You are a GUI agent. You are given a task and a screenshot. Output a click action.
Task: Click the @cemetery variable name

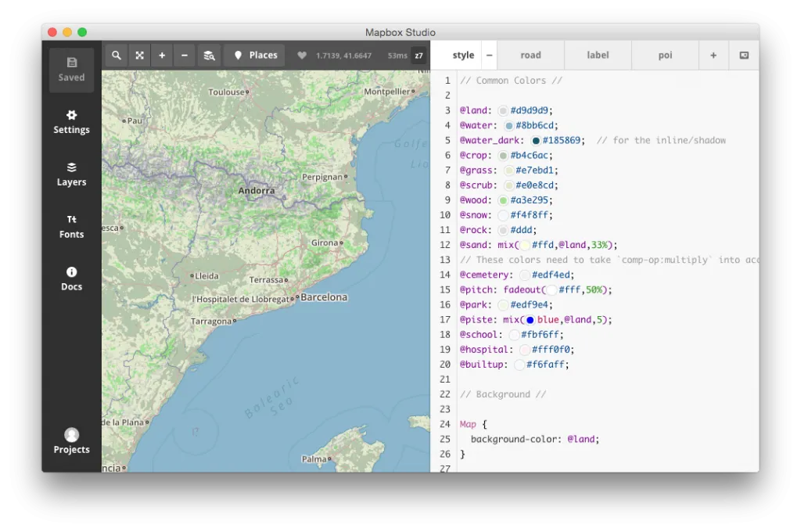[x=484, y=275]
